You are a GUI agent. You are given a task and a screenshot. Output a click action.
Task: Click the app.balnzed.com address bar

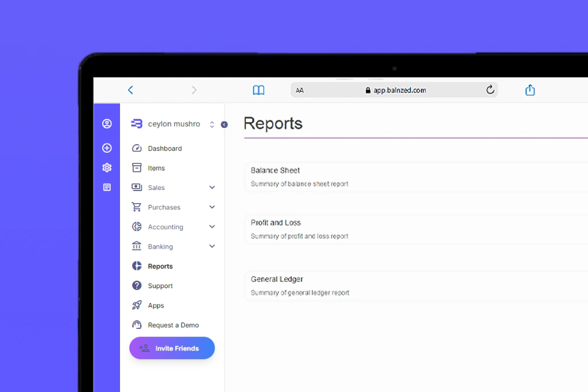395,90
